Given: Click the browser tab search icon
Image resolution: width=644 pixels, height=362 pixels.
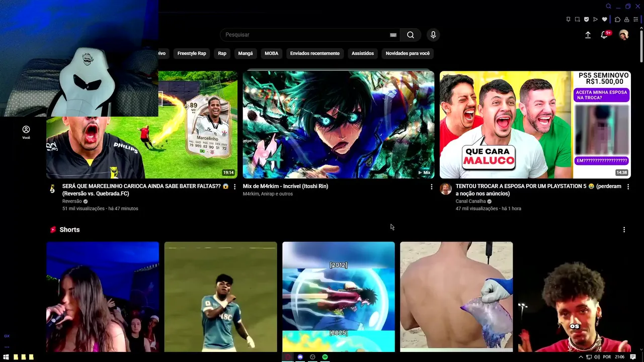Looking at the screenshot, I should [x=608, y=6].
